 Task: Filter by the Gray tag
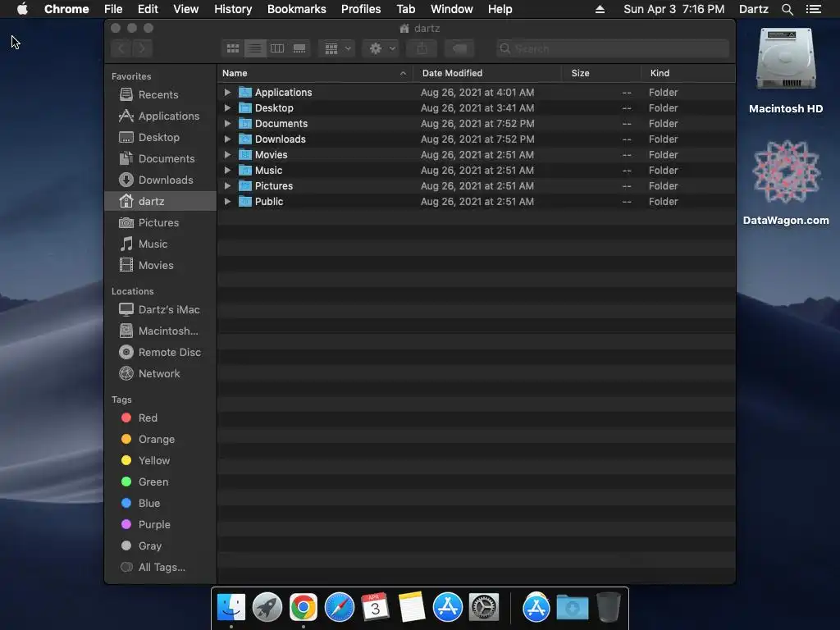pyautogui.click(x=160, y=546)
